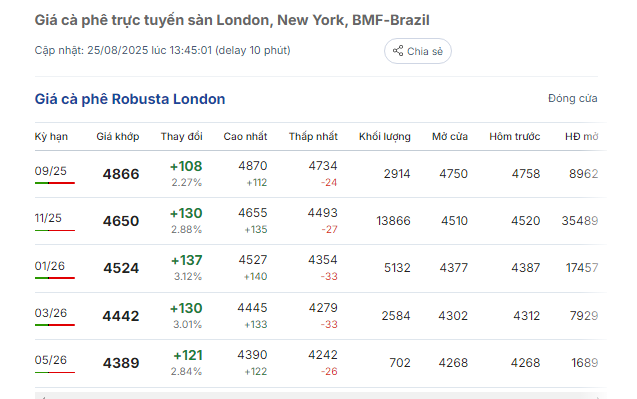This screenshot has height=399, width=637.
Task: Click the Giá khớp column header
Action: point(118,137)
